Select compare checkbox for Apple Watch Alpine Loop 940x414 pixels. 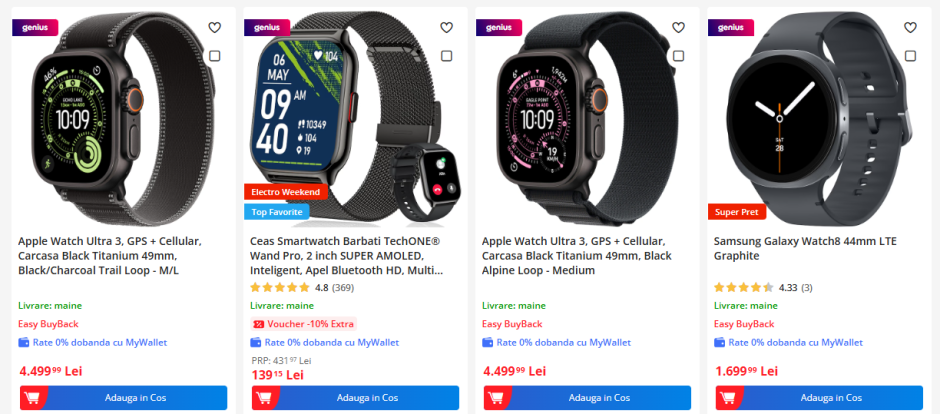click(x=679, y=56)
